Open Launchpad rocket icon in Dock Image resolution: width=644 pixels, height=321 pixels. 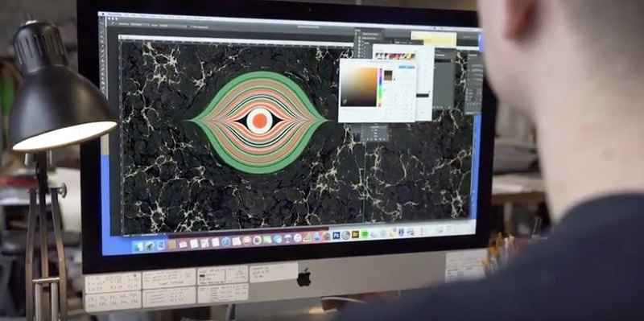pyautogui.click(x=150, y=245)
